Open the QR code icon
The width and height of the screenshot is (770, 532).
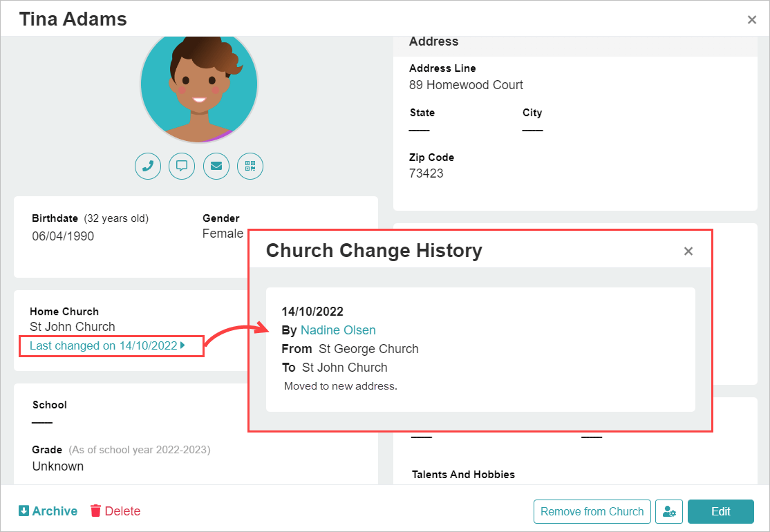point(250,167)
